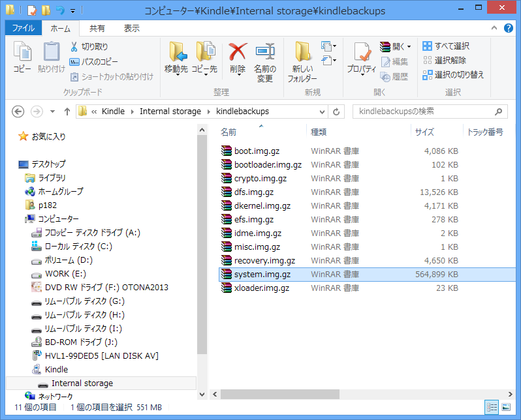This screenshot has width=521, height=420.
Task: Click the Copy to folder icon
Action: pos(205,52)
